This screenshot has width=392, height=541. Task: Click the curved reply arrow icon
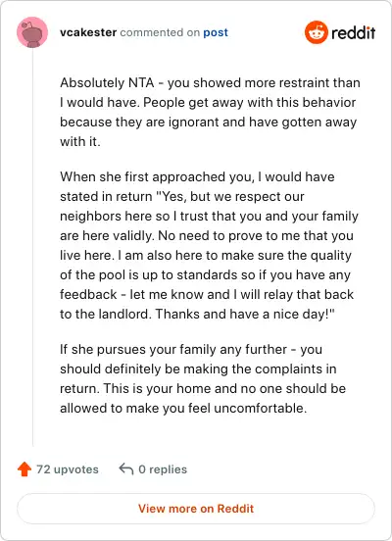126,469
